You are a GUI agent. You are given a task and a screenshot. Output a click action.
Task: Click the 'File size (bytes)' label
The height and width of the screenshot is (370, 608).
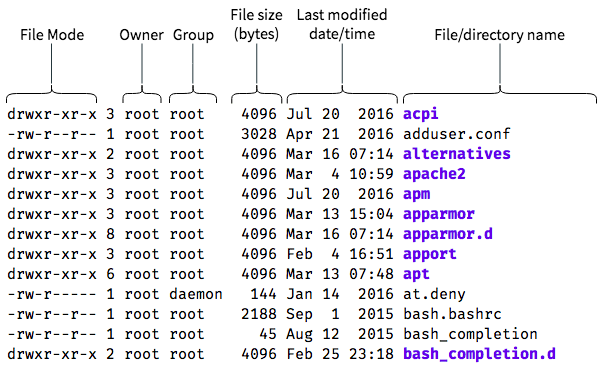[x=256, y=25]
